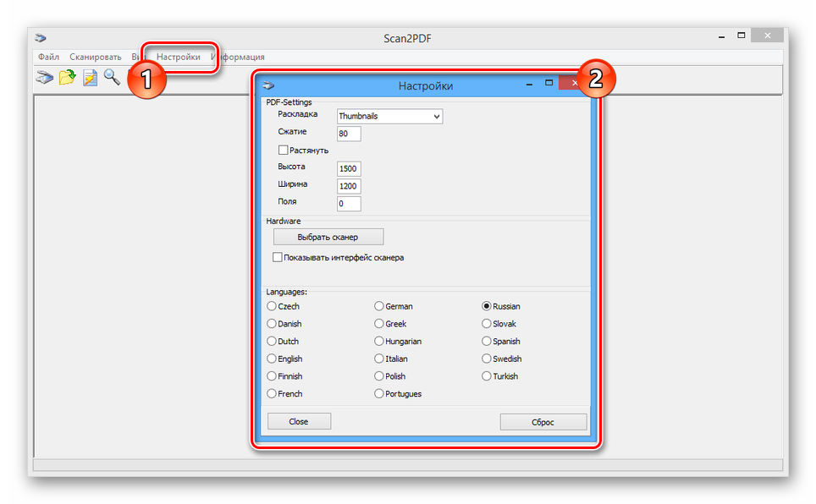Enable the Растянуть checkbox
The image size is (816, 504).
(x=284, y=150)
